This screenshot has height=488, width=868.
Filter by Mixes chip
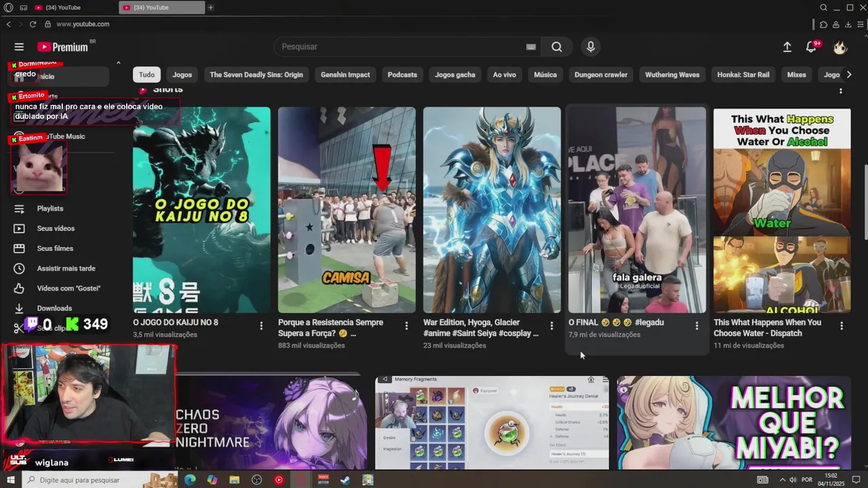(797, 75)
